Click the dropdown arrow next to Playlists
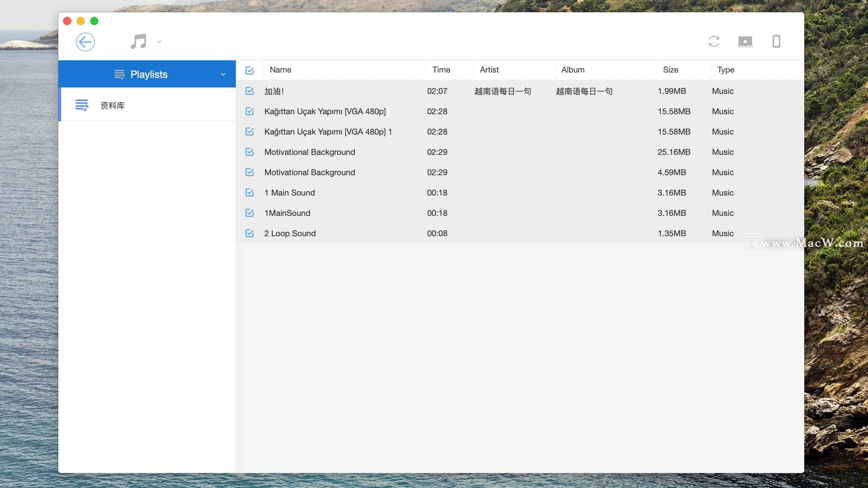 [x=223, y=74]
